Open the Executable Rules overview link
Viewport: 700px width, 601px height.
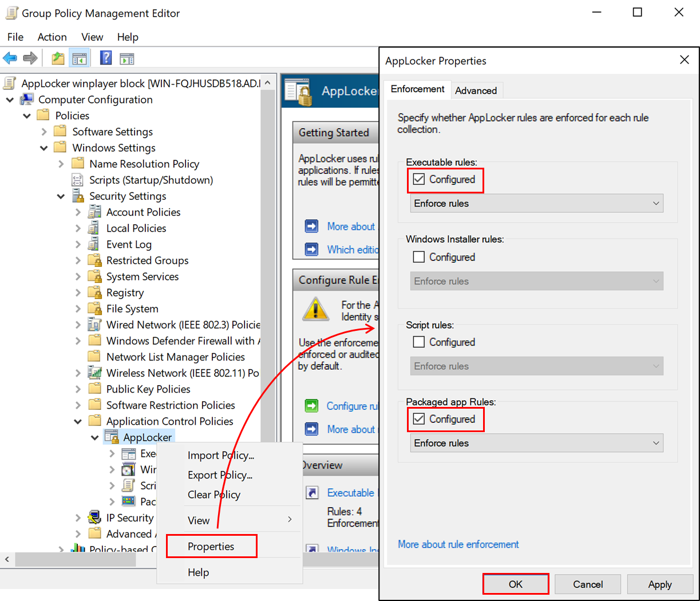pos(351,493)
